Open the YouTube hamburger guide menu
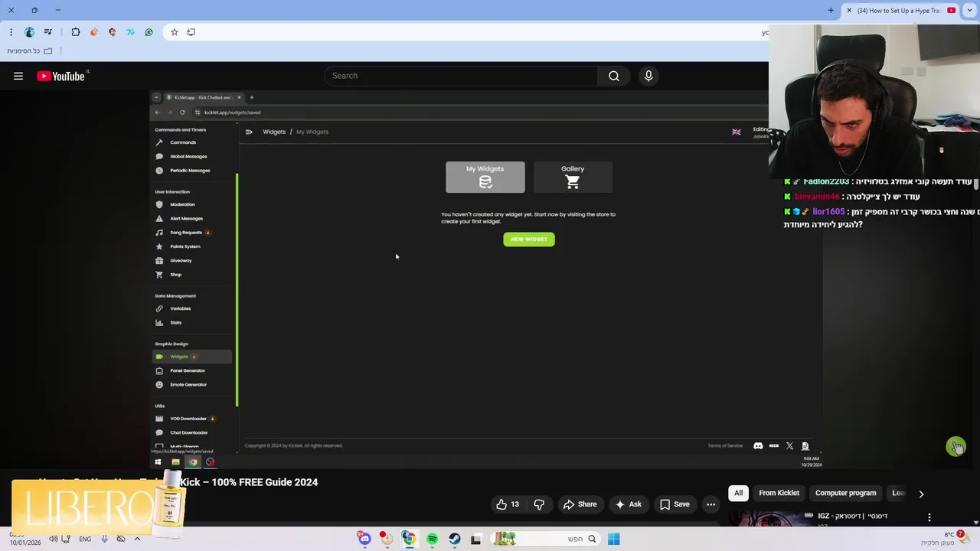Screen dimensions: 980x551 coord(18,76)
